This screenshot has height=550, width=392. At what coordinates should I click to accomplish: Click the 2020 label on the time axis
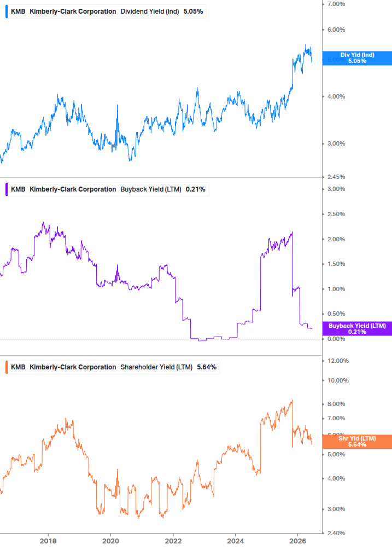click(110, 541)
